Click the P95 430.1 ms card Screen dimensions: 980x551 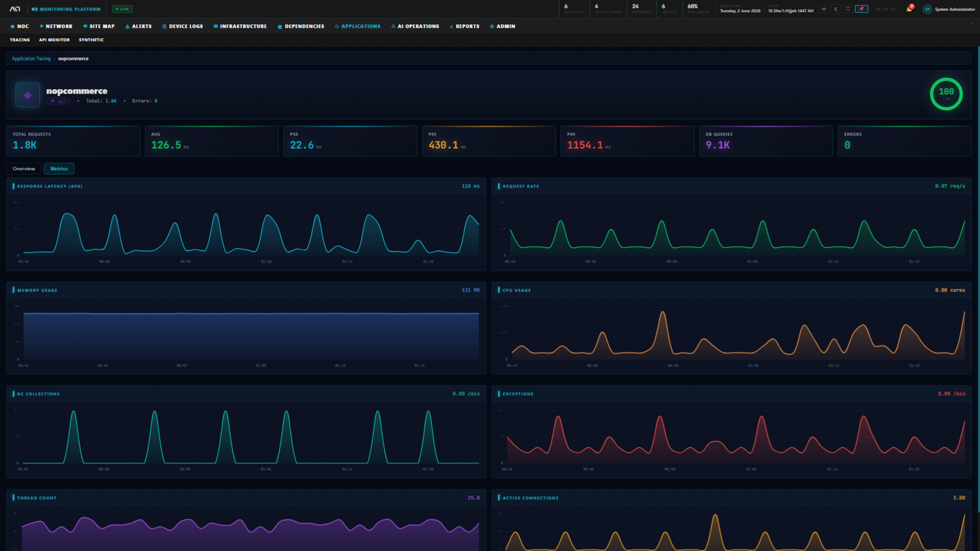point(489,141)
